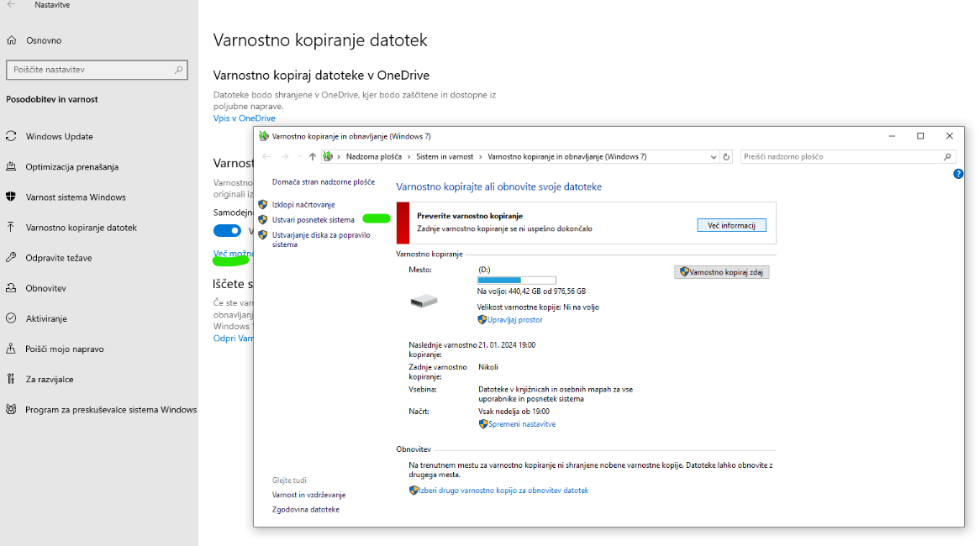Viewport: 980px width, 546px height.
Task: Open Osnovno home icon in Settings
Action: [x=11, y=40]
